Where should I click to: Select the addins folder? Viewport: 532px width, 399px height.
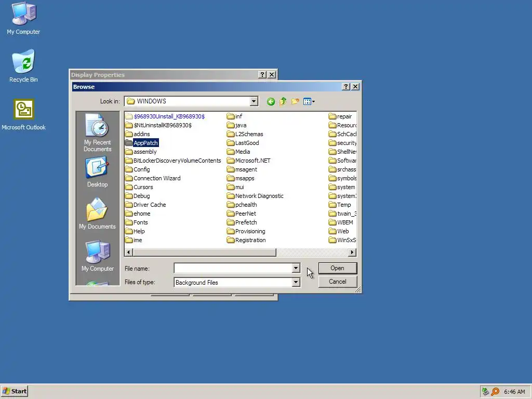[138, 134]
